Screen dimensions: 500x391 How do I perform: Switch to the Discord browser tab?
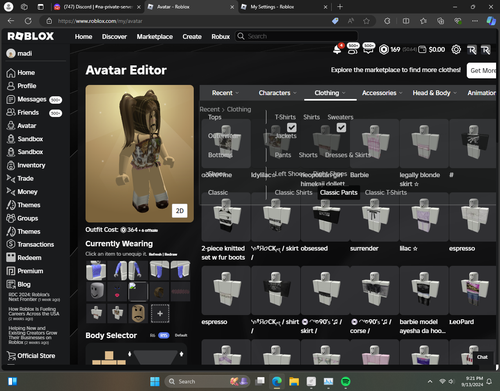pos(98,7)
